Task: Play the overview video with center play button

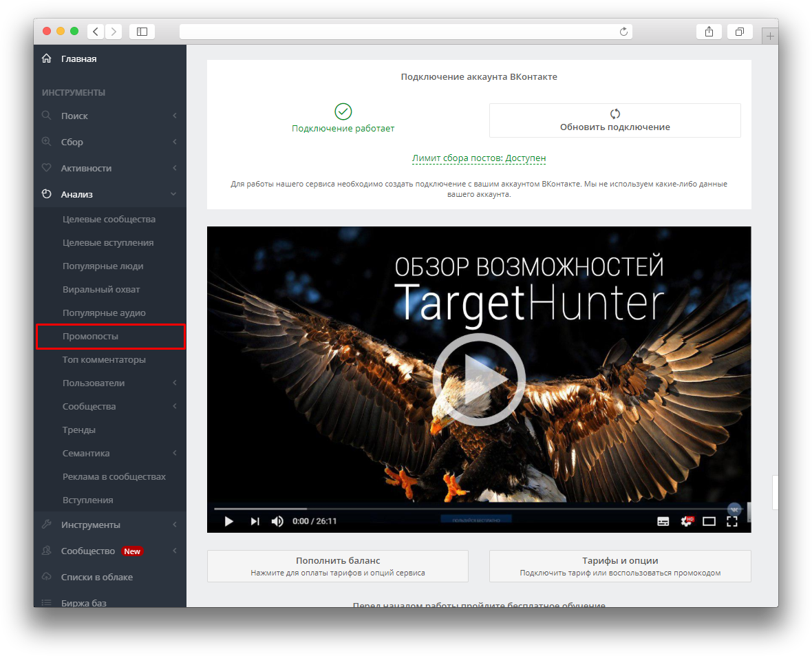Action: pos(479,379)
